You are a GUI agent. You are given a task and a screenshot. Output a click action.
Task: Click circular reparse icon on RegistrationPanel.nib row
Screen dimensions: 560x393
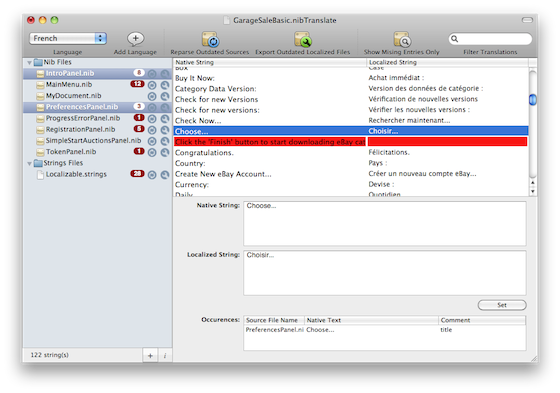[x=152, y=130]
